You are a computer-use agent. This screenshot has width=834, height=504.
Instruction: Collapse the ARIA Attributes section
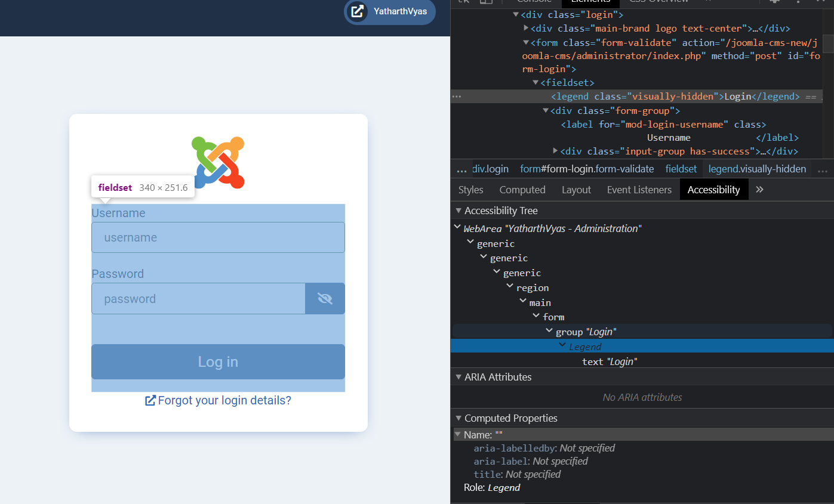point(458,377)
